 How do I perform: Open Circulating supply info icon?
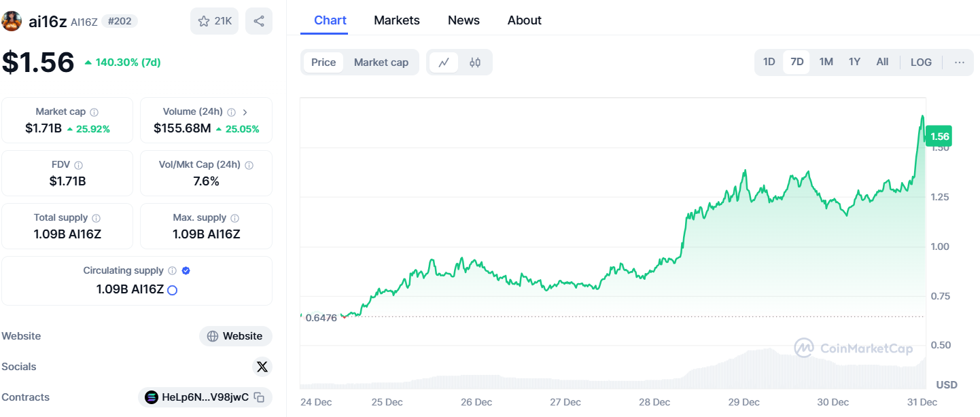pyautogui.click(x=172, y=271)
